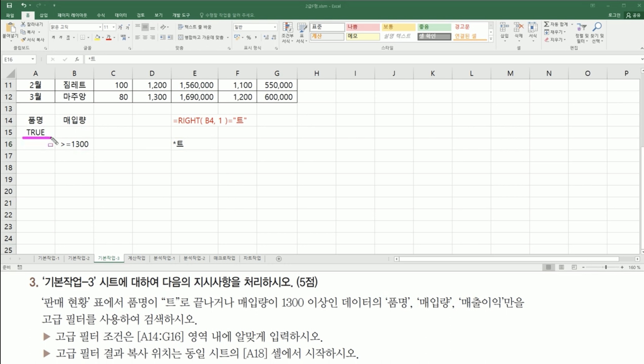The image size is (644, 364).
Task: Toggle the middle vertical align button
Action: point(145,27)
